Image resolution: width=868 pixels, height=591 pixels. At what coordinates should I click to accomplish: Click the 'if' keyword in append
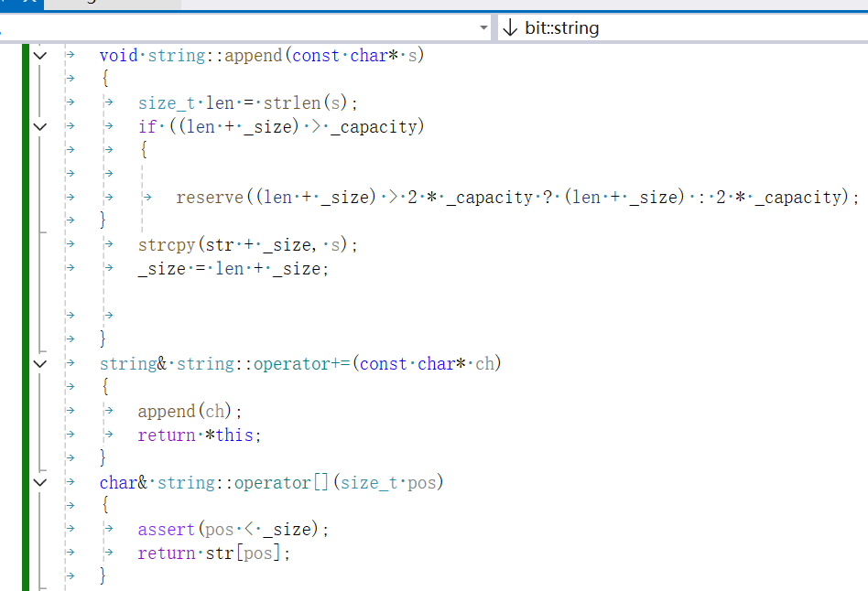coord(147,127)
